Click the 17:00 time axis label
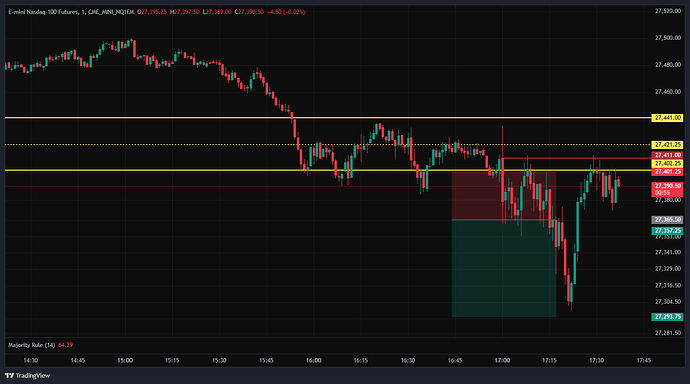690x384 pixels. point(502,361)
